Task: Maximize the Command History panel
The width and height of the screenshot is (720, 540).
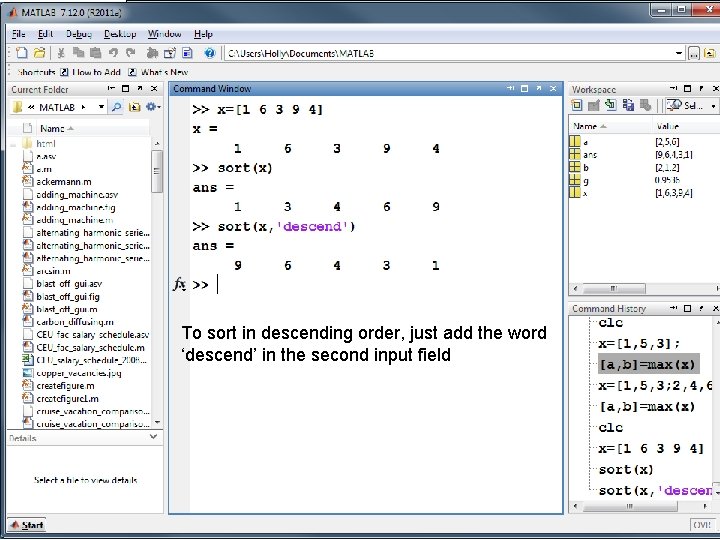Action: pos(687,308)
